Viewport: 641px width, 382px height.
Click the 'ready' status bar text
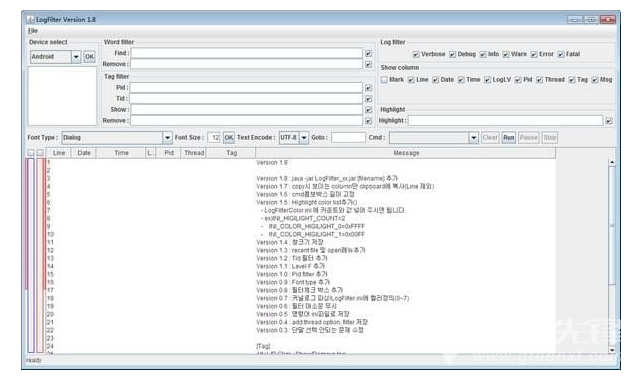tap(34, 360)
